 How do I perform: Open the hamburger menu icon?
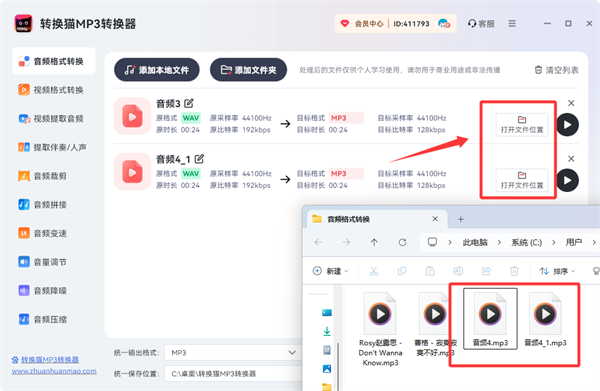click(512, 24)
